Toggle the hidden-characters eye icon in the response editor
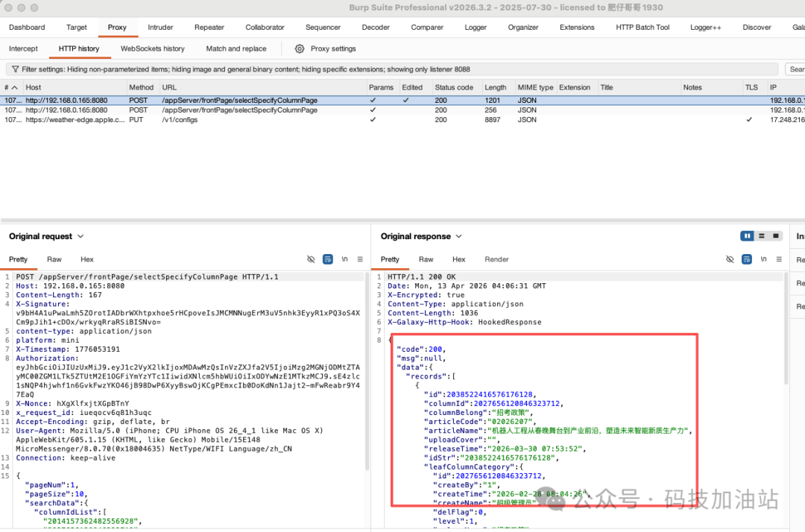Screen dimensions: 805x532 (x=730, y=259)
